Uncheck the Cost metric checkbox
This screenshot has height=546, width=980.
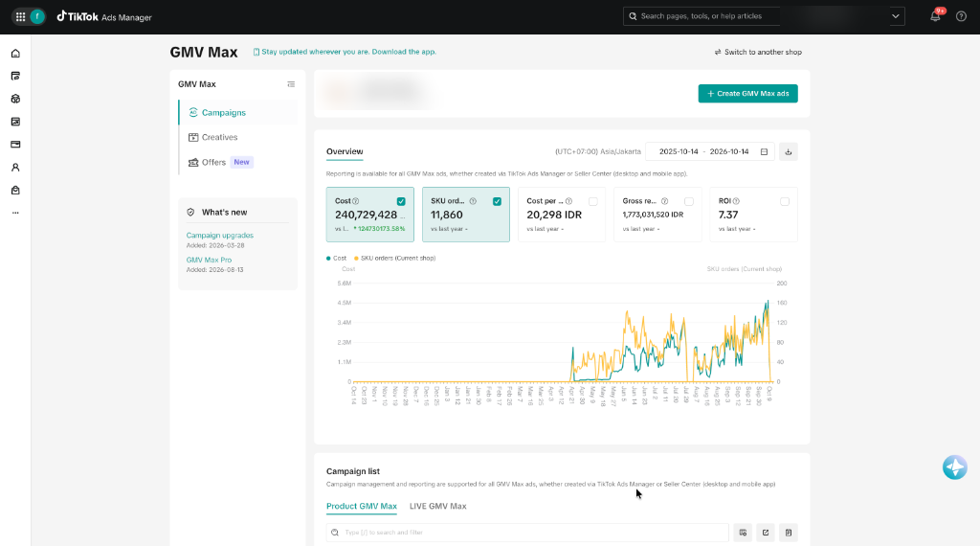pos(401,201)
